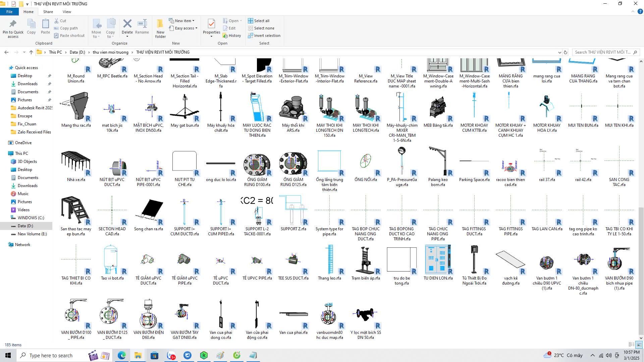Open the Share ribbon tab

[48, 12]
